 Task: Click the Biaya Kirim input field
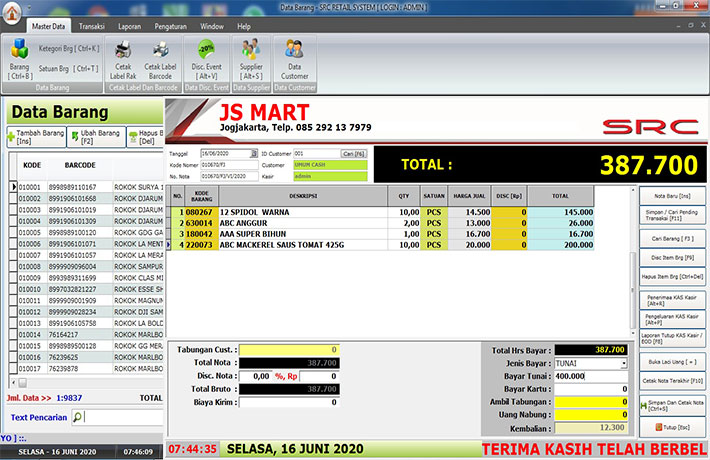[x=289, y=402]
